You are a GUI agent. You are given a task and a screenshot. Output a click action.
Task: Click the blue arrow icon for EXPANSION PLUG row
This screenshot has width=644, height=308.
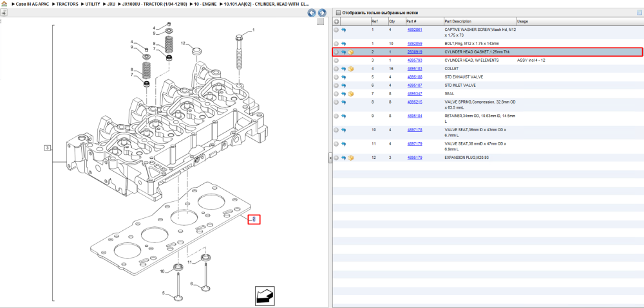tap(343, 158)
